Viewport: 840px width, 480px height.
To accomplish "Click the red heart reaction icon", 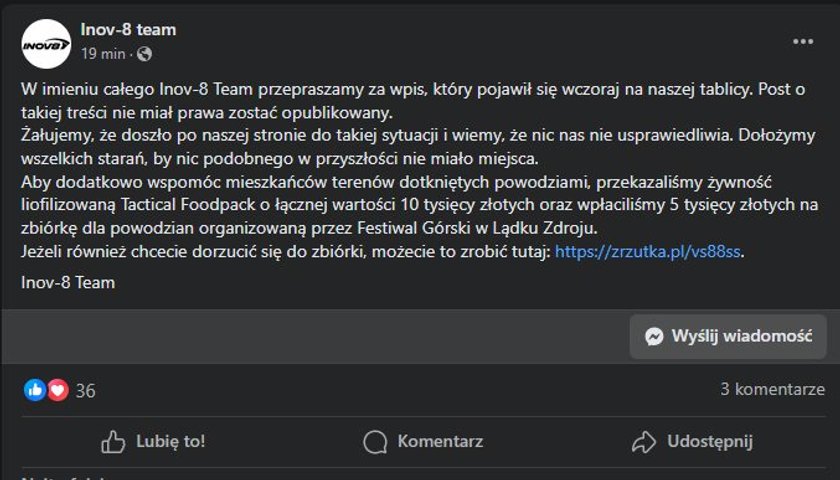I will pyautogui.click(x=58, y=390).
